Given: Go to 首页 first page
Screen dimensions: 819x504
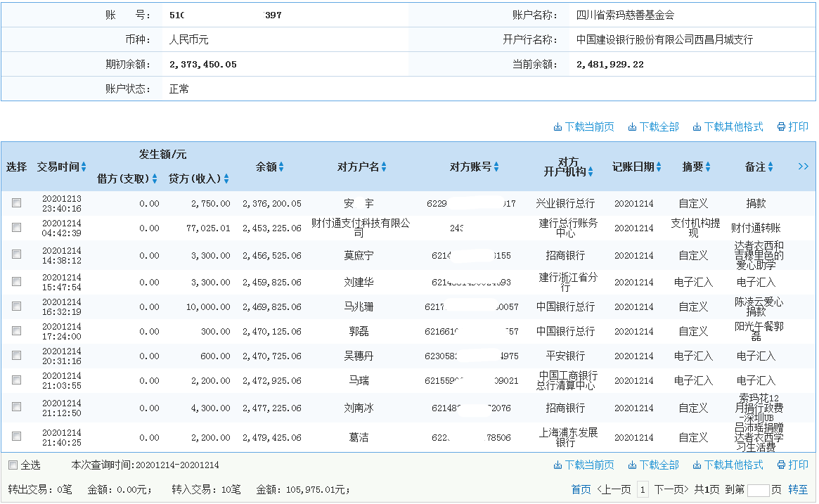Looking at the screenshot, I should (x=581, y=489).
